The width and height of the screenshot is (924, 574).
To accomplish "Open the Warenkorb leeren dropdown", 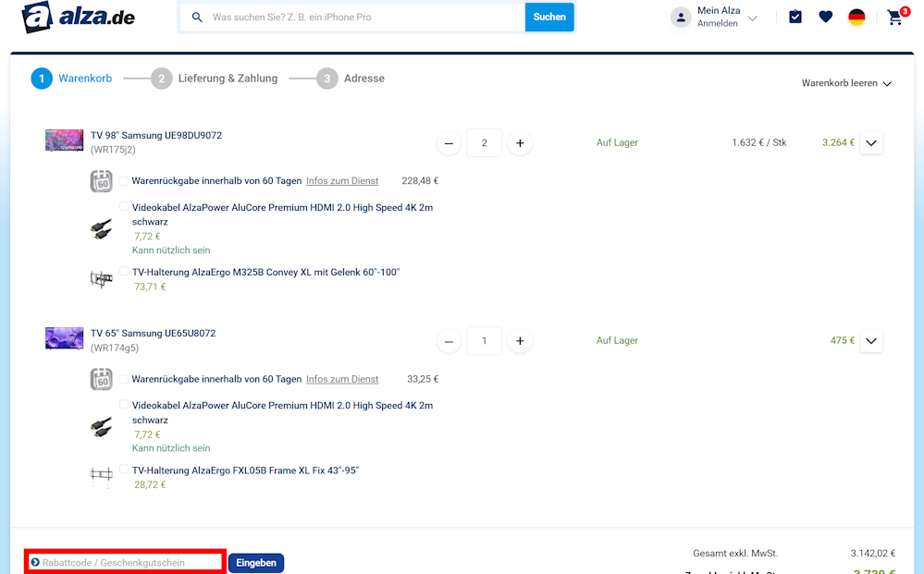I will tap(846, 83).
